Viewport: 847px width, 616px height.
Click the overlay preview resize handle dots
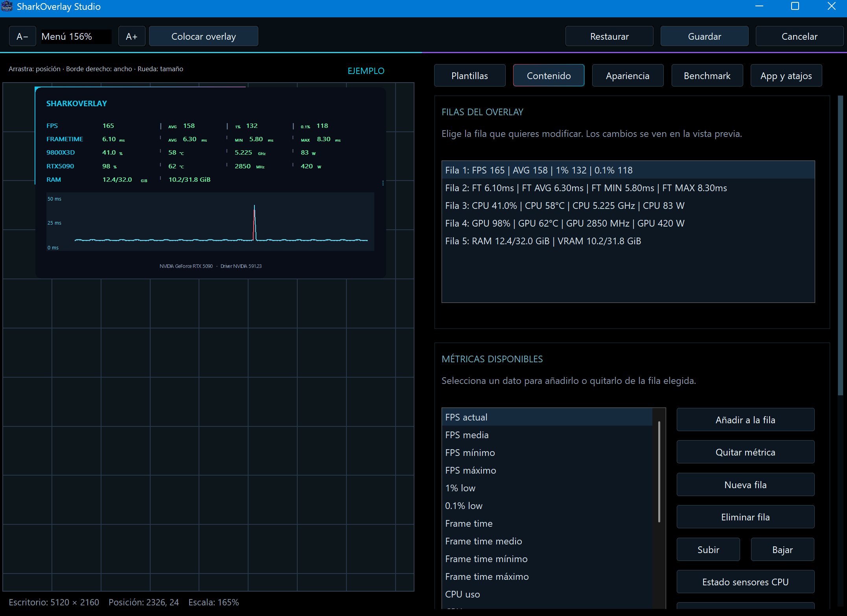pyautogui.click(x=383, y=183)
